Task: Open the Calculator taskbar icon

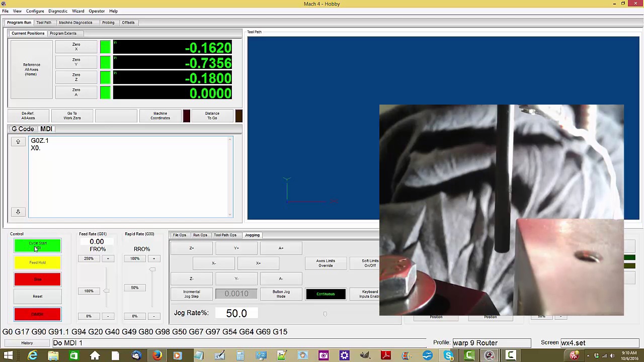Action: click(x=240, y=355)
